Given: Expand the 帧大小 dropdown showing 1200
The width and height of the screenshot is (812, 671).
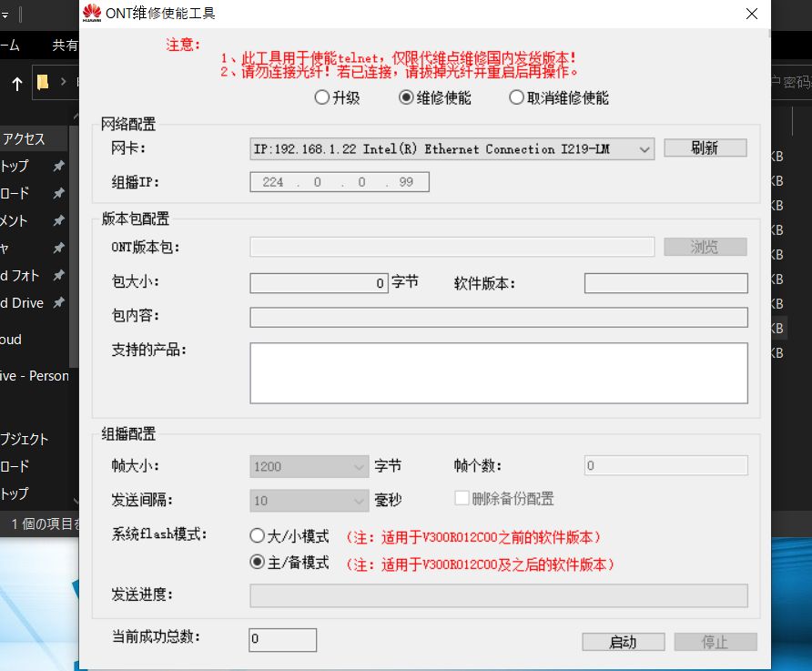Looking at the screenshot, I should click(359, 467).
